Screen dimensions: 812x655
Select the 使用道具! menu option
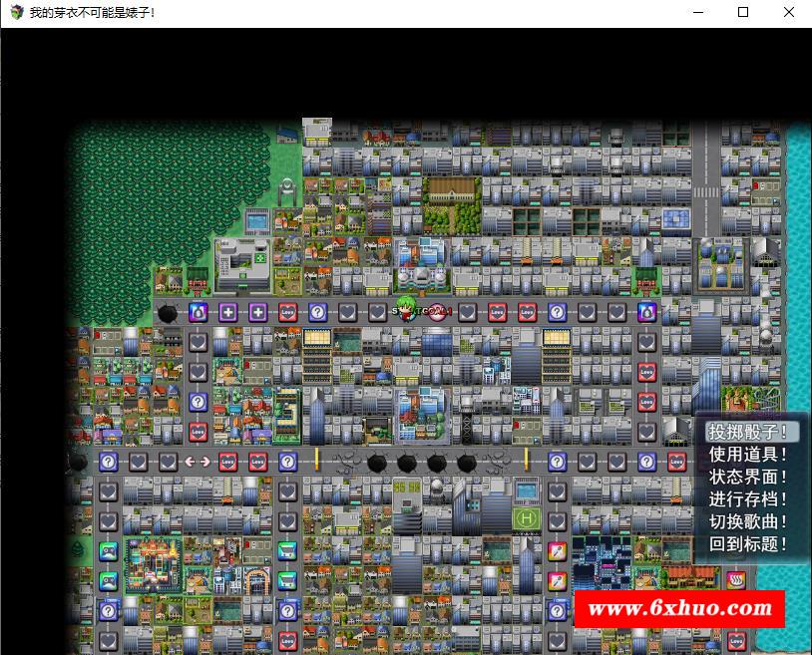(x=747, y=455)
